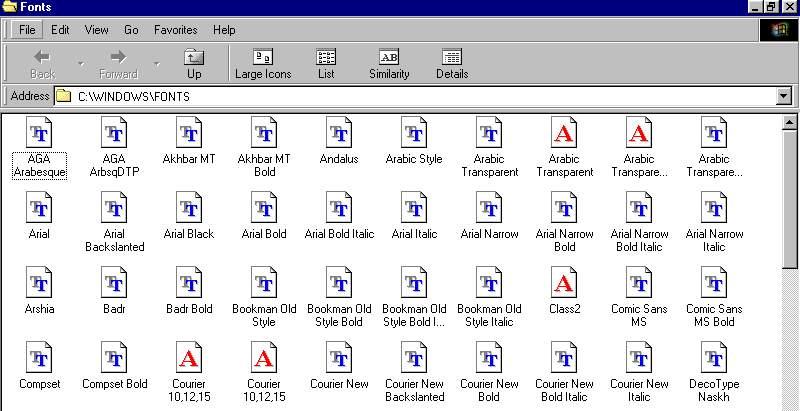Click the 'Badr' font label without Bold

click(x=114, y=309)
